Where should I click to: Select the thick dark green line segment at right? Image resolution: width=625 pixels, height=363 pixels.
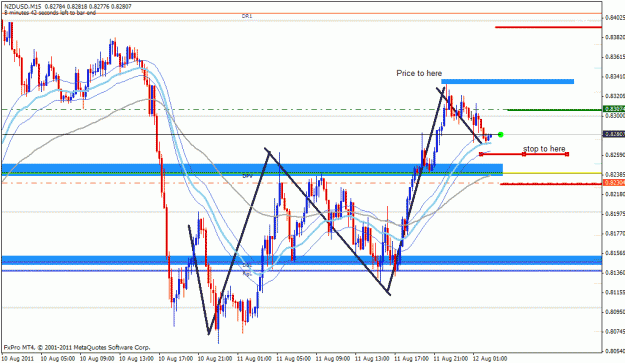tap(554, 110)
